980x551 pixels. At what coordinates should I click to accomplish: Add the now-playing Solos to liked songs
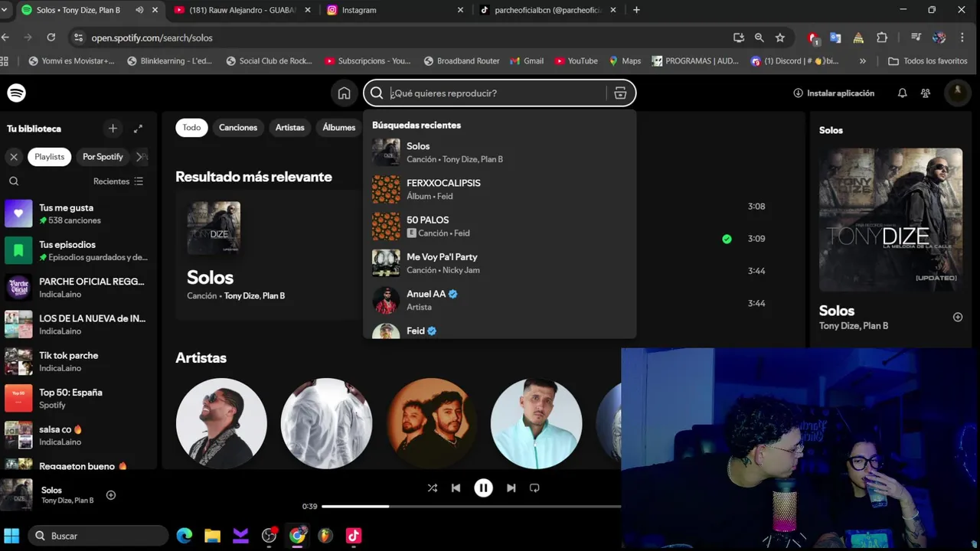[x=111, y=495]
